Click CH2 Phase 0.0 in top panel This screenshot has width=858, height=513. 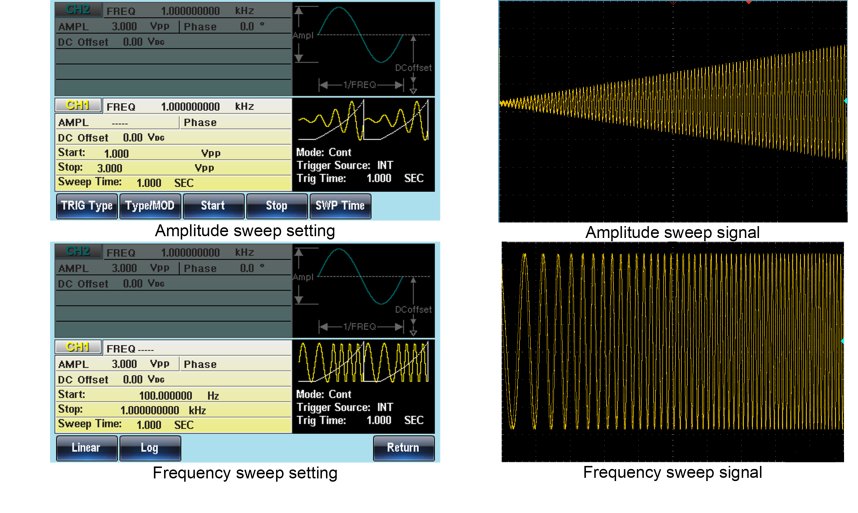pos(224,26)
